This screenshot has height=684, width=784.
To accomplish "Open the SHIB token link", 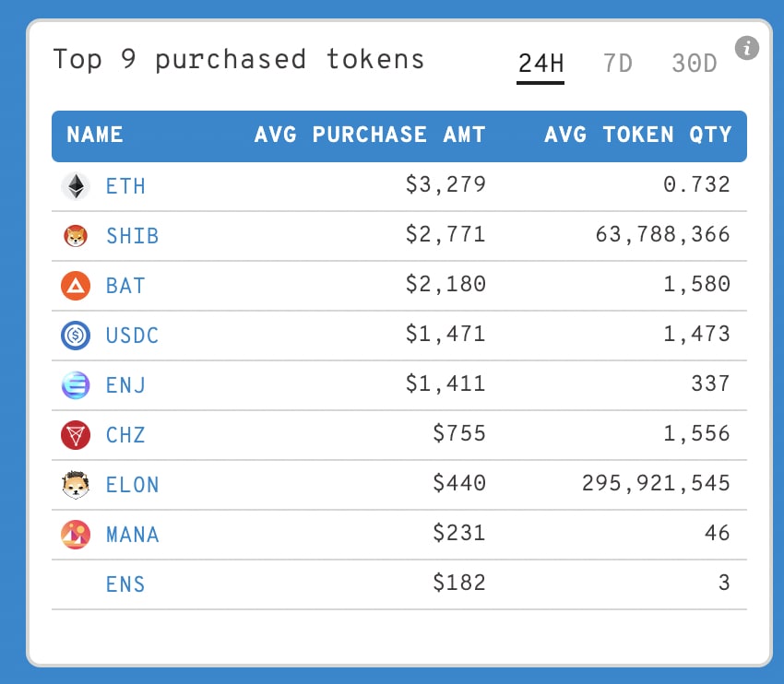I will click(x=132, y=236).
